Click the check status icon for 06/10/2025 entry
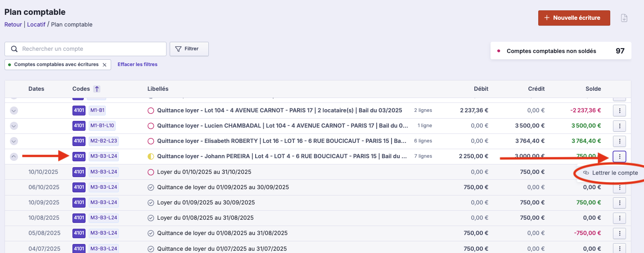Viewport: 644px width, 253px height. 151,187
